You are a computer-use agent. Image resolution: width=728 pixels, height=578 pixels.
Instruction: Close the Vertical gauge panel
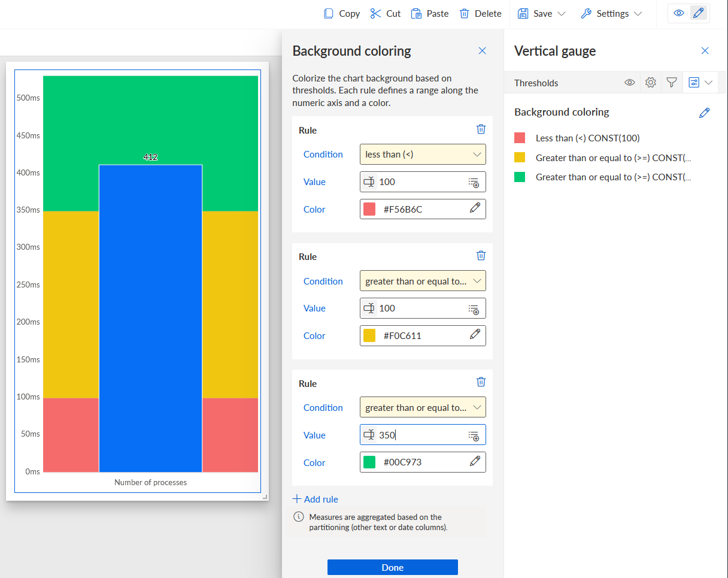pos(705,51)
